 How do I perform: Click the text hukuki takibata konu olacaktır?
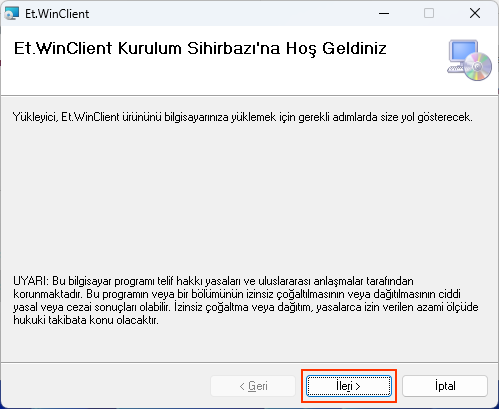click(x=86, y=320)
